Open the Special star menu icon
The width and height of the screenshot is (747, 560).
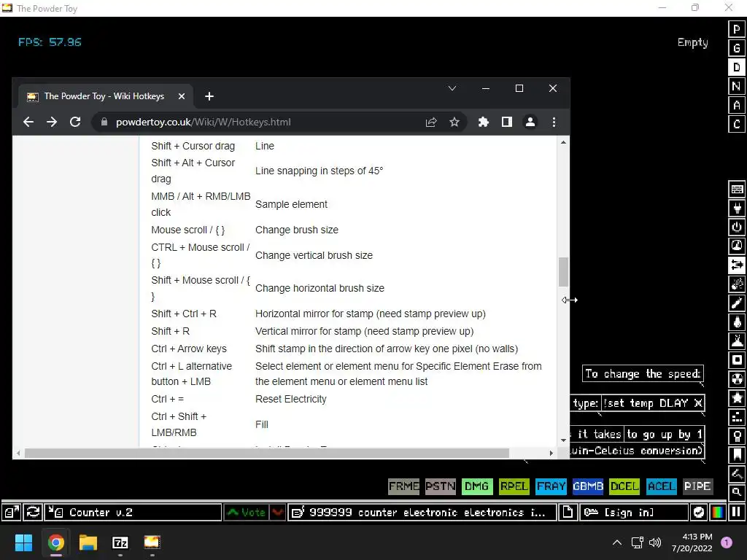pyautogui.click(x=737, y=398)
